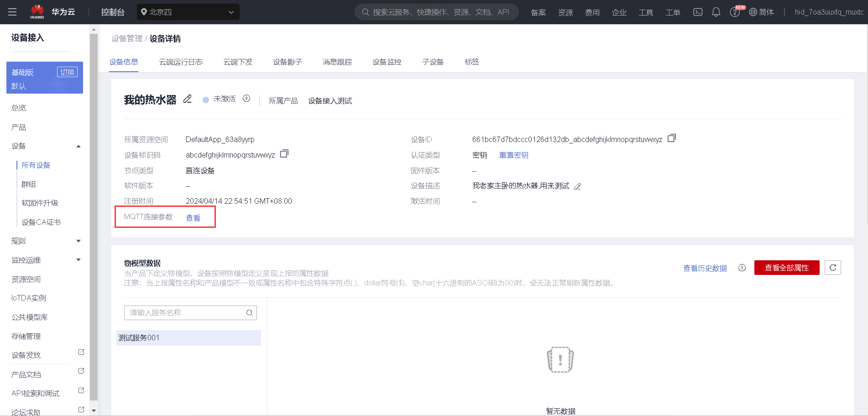Go to 所有设备 in sidebar

pos(36,165)
